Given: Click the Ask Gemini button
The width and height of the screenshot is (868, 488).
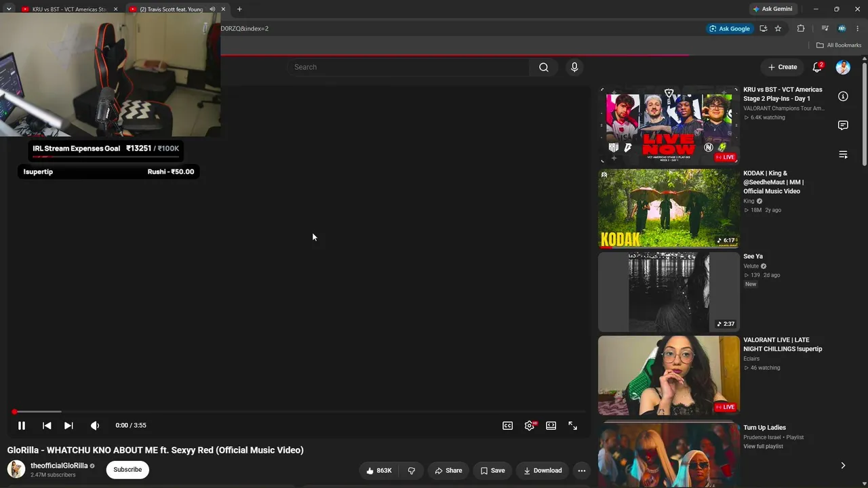Looking at the screenshot, I should click(772, 9).
